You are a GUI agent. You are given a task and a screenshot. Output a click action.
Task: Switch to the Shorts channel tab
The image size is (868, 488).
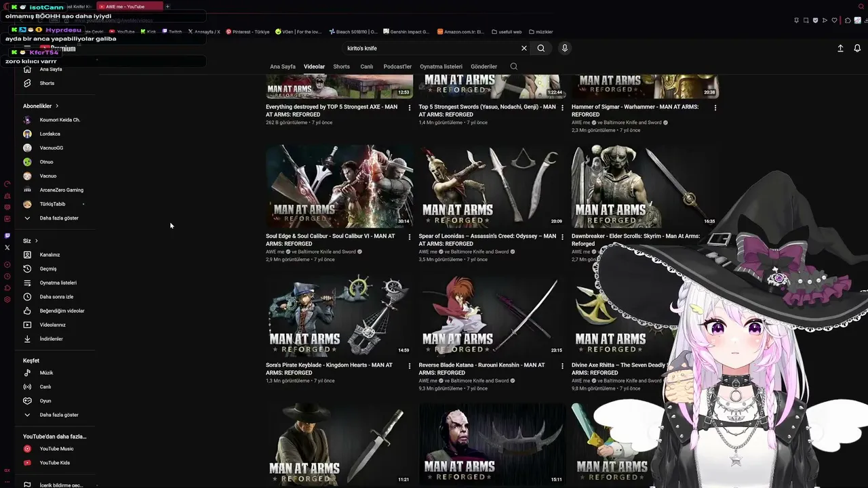(x=342, y=66)
